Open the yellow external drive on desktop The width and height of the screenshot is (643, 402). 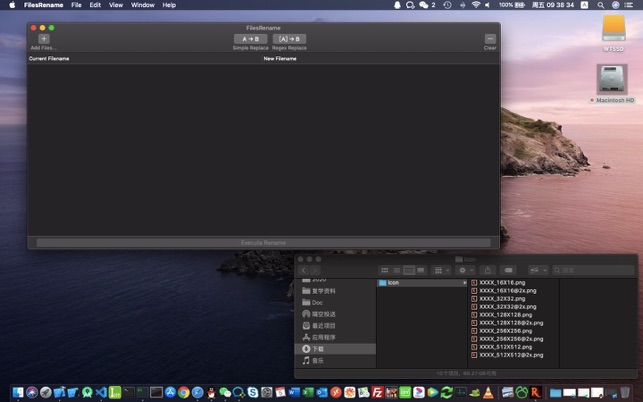point(613,29)
